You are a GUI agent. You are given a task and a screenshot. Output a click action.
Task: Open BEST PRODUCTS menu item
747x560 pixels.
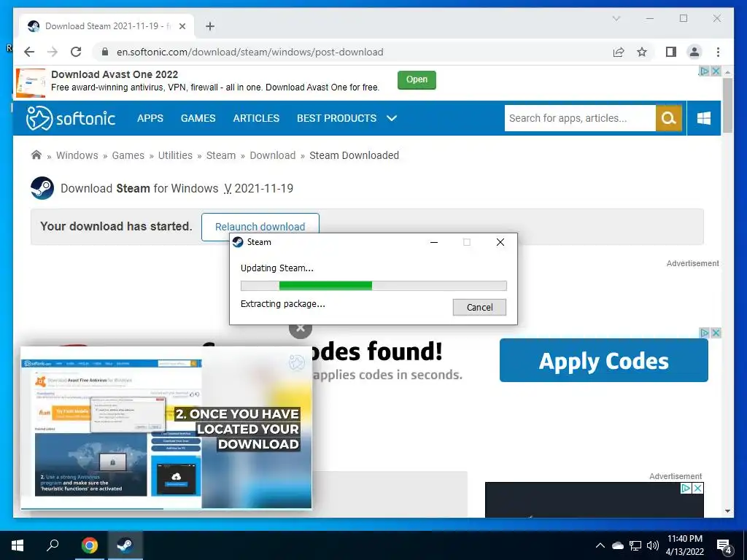(x=337, y=118)
